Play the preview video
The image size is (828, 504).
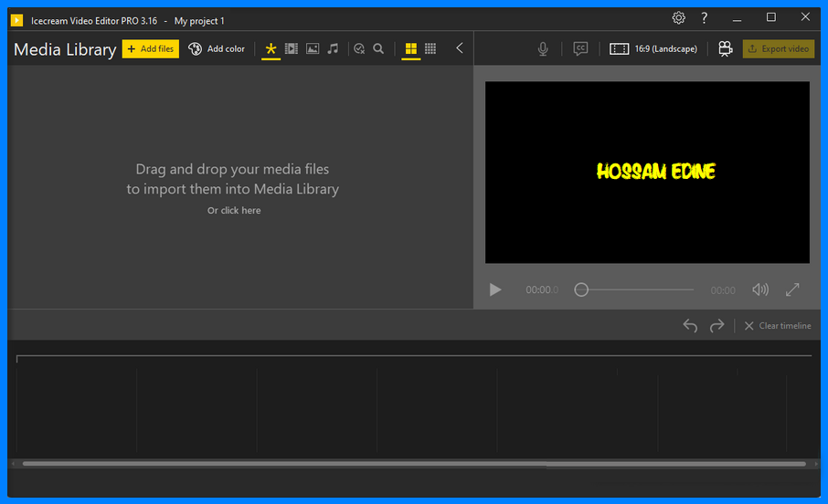[x=494, y=289]
